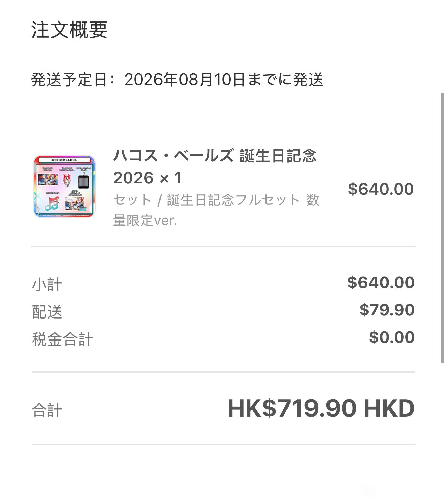This screenshot has height=504, width=447.
Task: Select the $0.00 tax amount
Action: pos(391,337)
